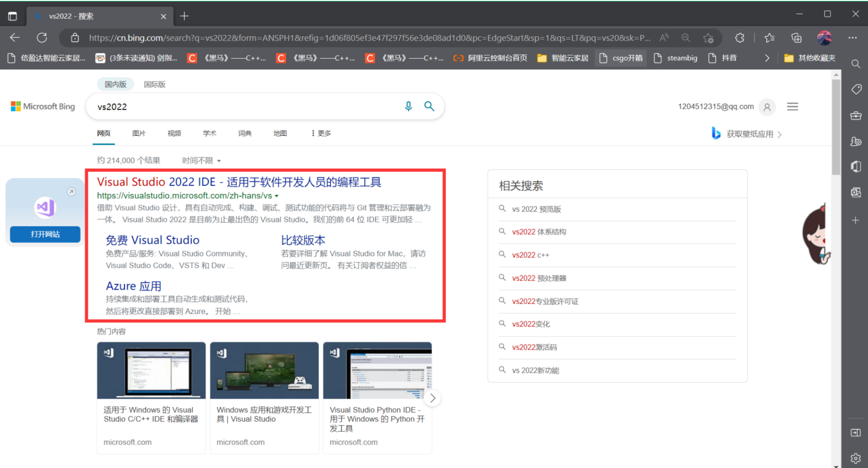The image size is (868, 468).
Task: Click the sidebar hide panel icon
Action: 855,433
